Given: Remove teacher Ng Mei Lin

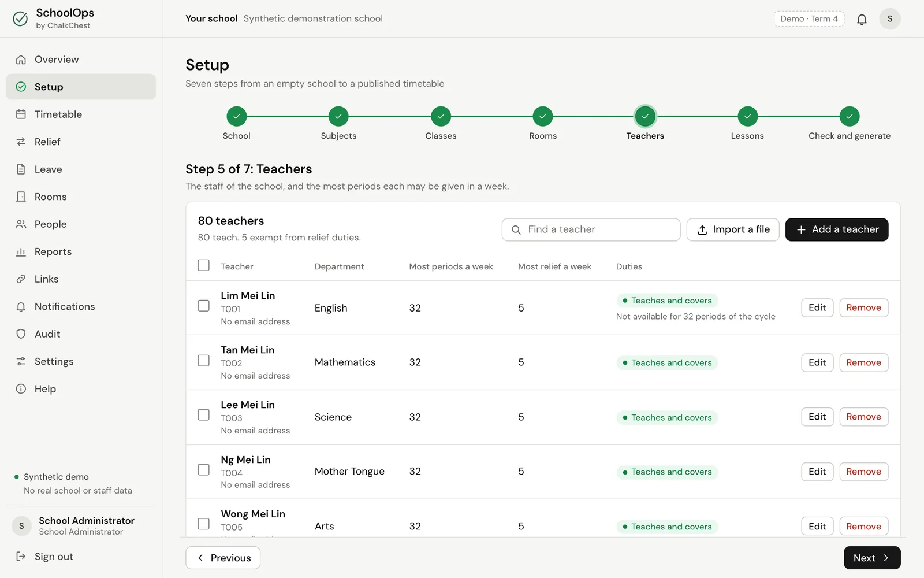Looking at the screenshot, I should (x=863, y=472).
